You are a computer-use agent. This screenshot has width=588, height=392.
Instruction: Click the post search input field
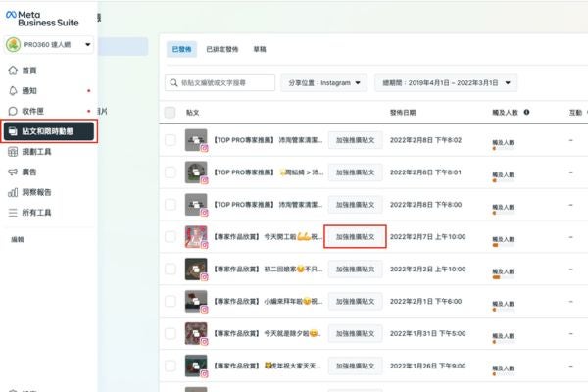[220, 83]
